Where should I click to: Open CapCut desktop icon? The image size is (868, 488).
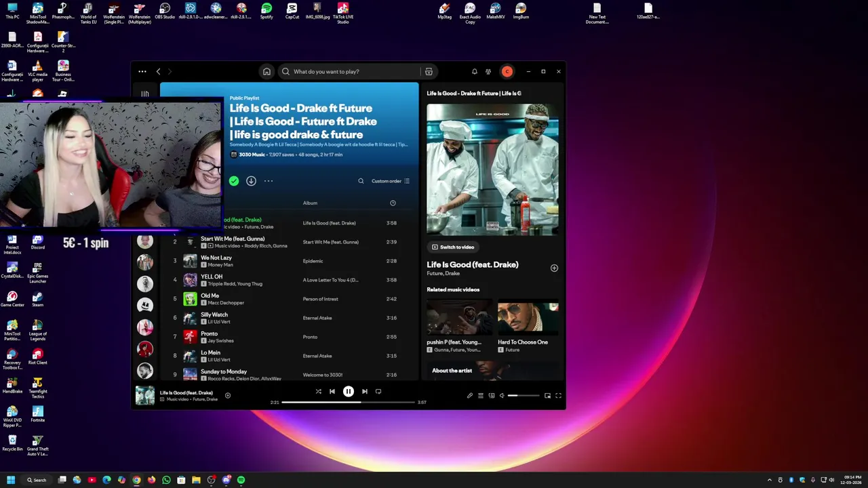pyautogui.click(x=292, y=11)
